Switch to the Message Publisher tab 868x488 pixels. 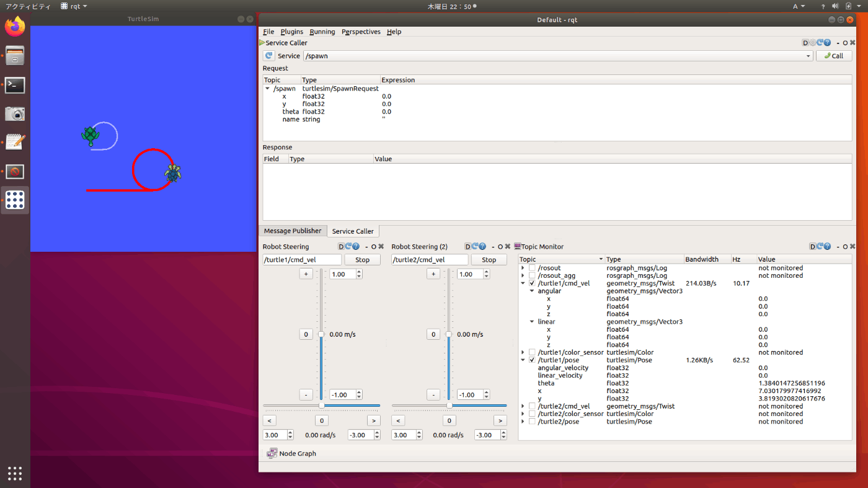point(293,231)
